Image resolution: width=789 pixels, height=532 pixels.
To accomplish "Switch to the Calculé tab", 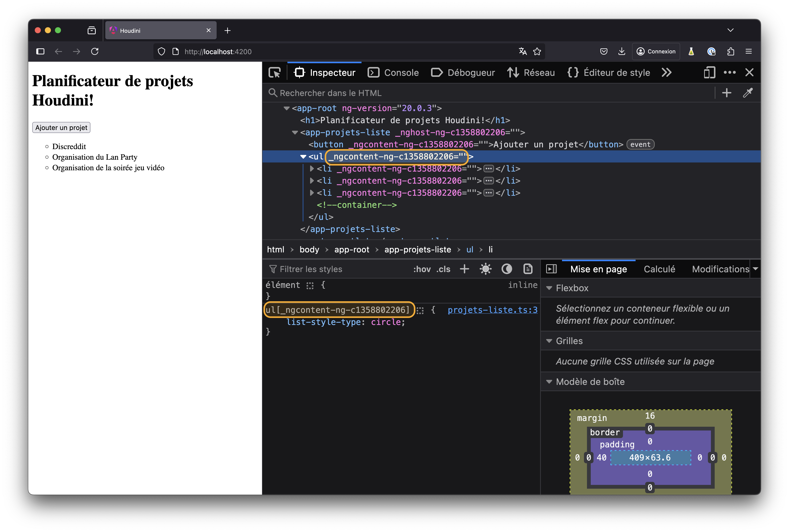I will (x=659, y=269).
